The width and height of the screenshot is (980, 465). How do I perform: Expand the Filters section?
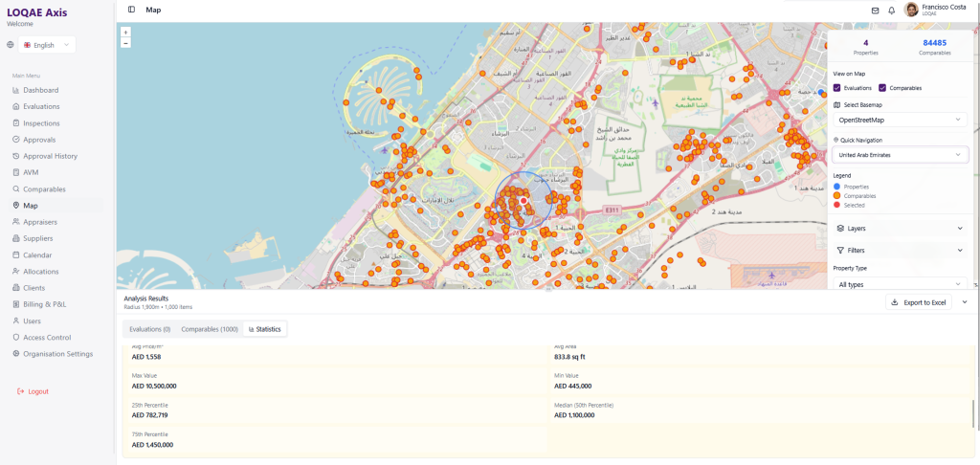point(899,251)
